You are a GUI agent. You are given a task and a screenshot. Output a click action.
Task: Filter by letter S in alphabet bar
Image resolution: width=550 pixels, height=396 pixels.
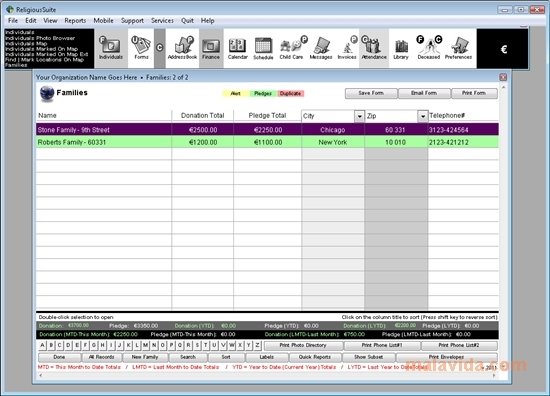pyautogui.click(x=197, y=345)
